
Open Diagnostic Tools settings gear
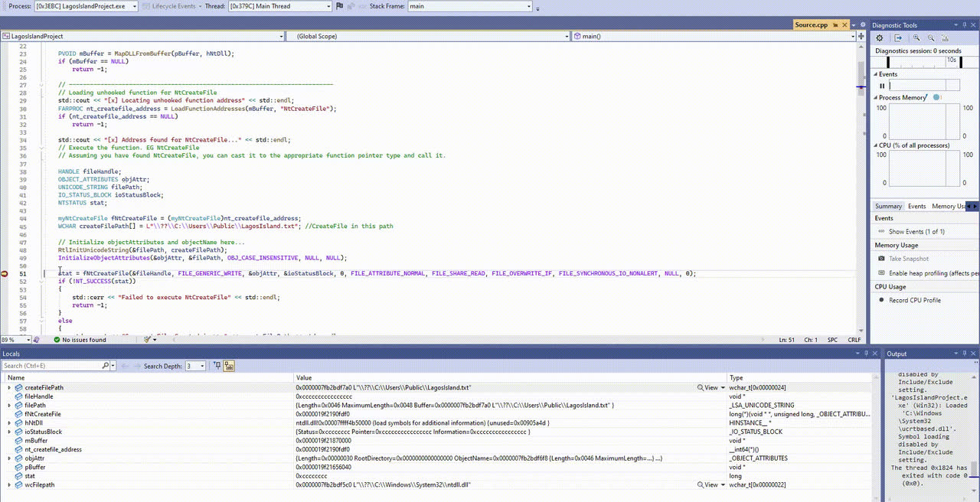click(880, 38)
